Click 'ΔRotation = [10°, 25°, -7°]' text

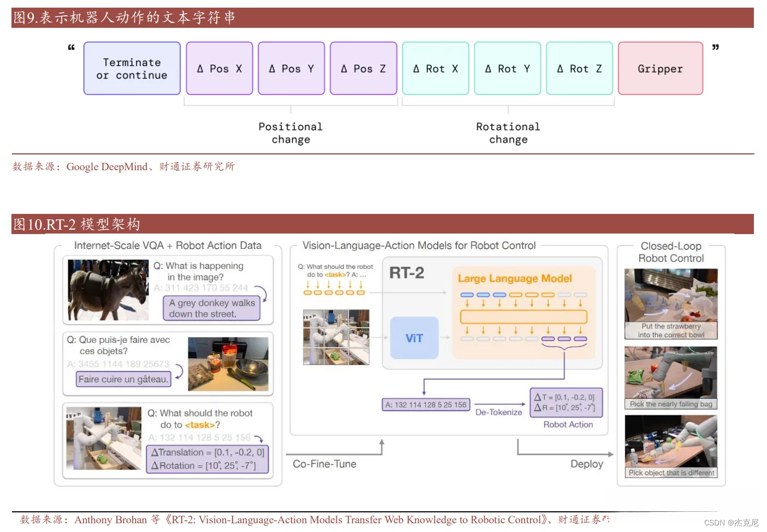tap(204, 465)
